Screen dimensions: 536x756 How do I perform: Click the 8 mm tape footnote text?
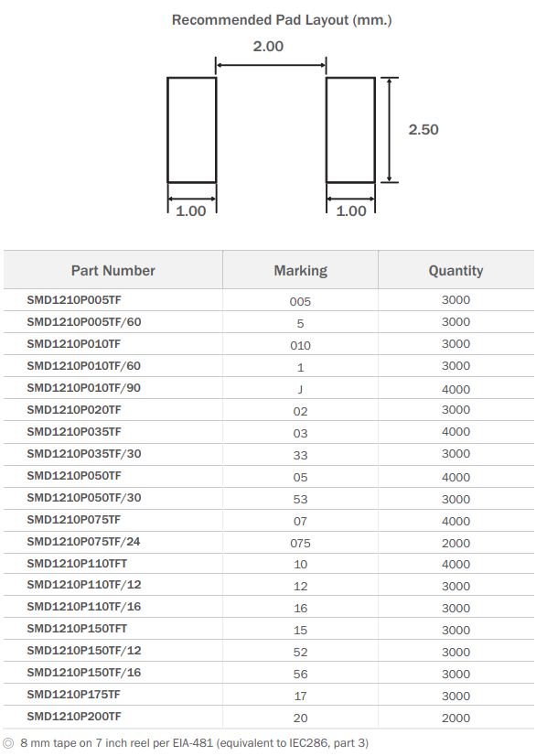(194, 743)
